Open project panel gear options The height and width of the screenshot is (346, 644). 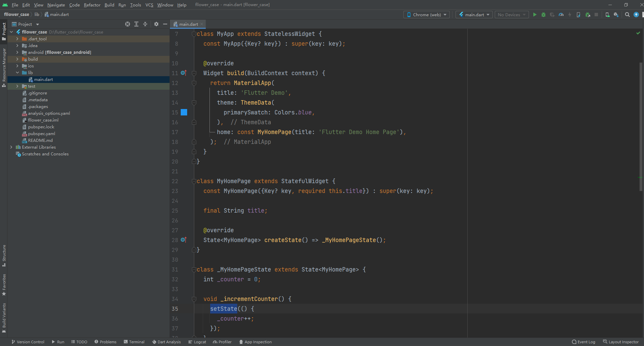(x=156, y=24)
